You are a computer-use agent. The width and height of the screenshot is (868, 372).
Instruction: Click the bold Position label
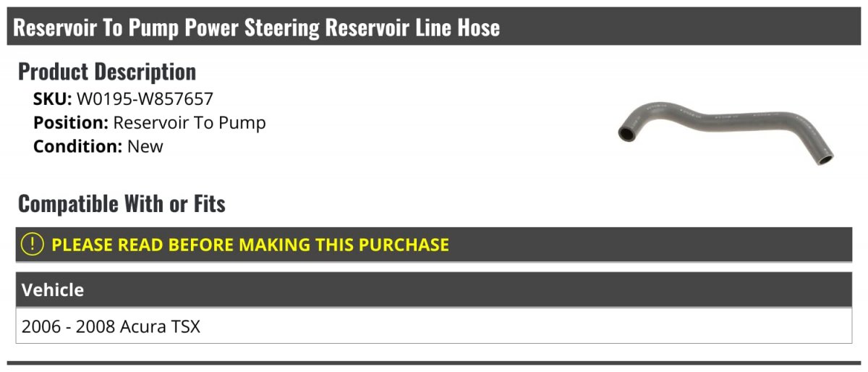point(71,123)
